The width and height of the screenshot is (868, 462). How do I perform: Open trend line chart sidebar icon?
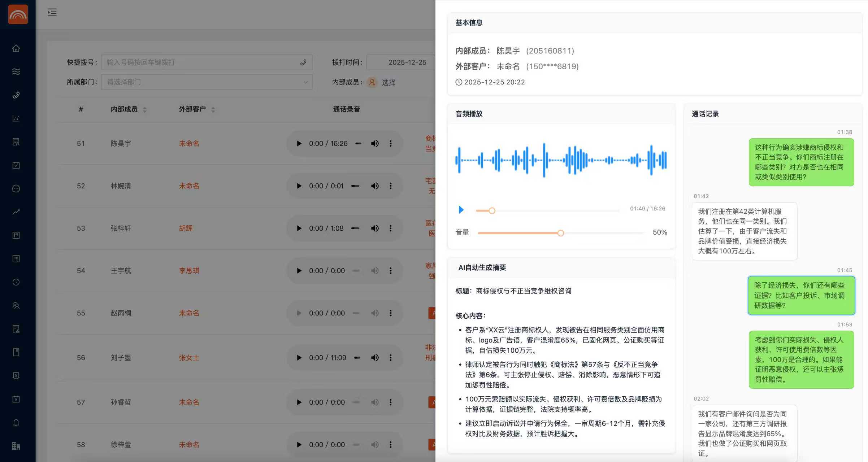point(16,212)
